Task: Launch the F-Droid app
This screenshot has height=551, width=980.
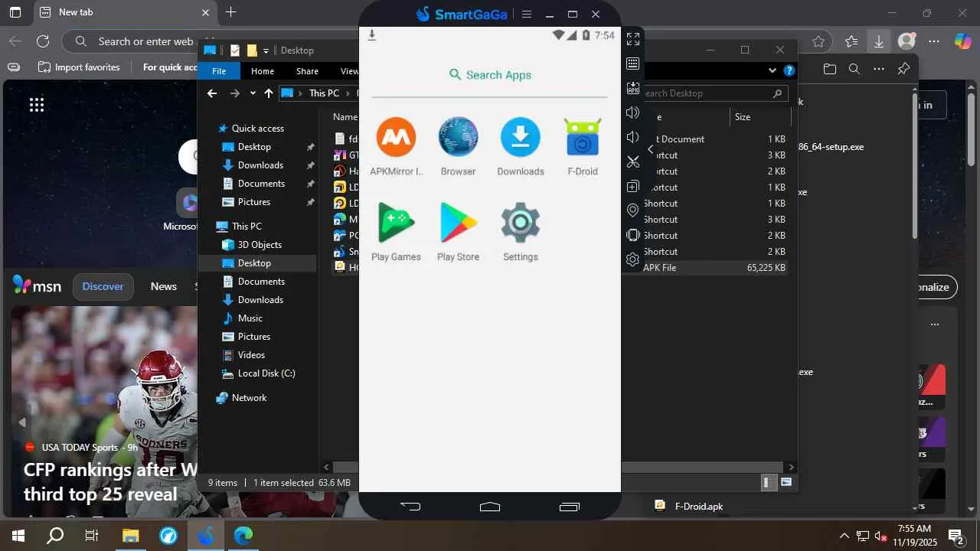Action: pos(583,147)
